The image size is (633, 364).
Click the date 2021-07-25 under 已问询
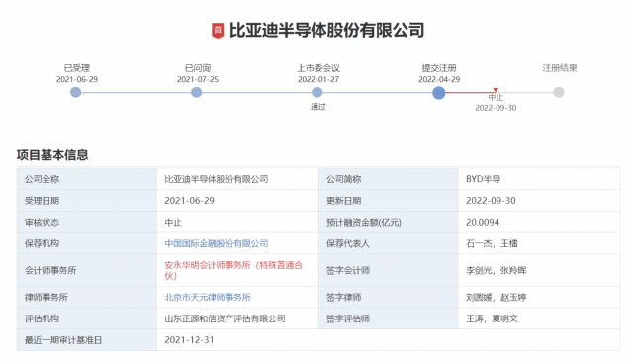pos(198,79)
